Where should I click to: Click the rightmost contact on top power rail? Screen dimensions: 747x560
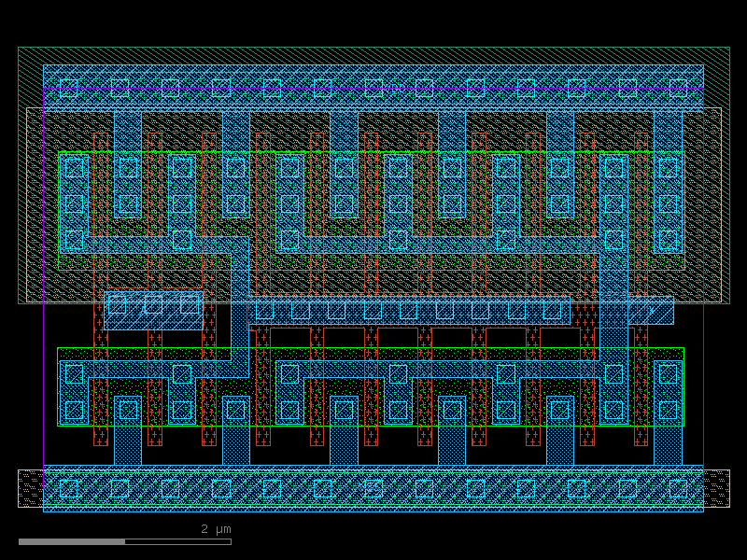click(x=678, y=88)
